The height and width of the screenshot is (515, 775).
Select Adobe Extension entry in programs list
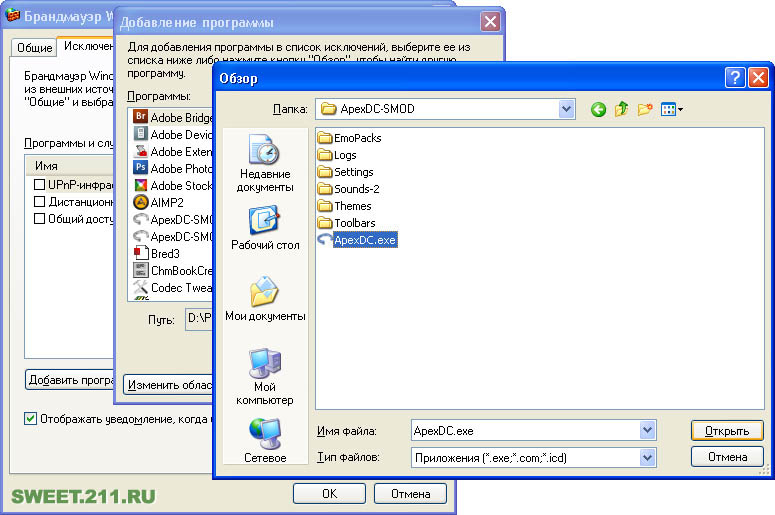(172, 152)
